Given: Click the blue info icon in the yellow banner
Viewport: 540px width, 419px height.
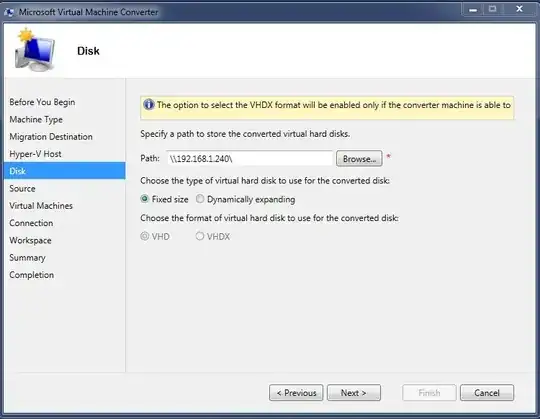Looking at the screenshot, I should tap(149, 104).
